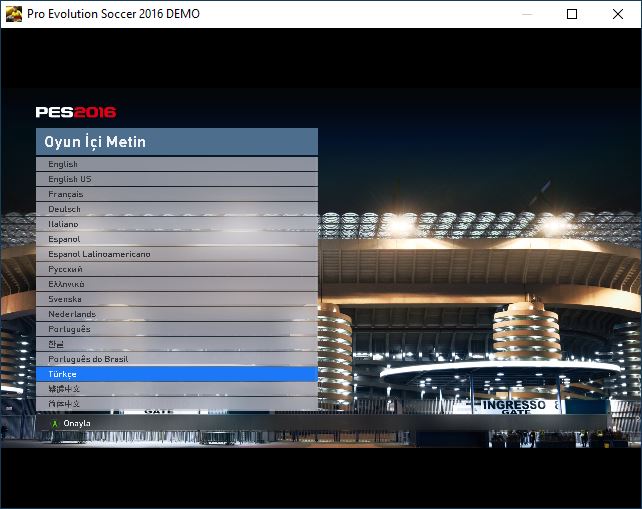642x509 pixels.
Task: Select Español Latinoamericano option
Action: [177, 254]
